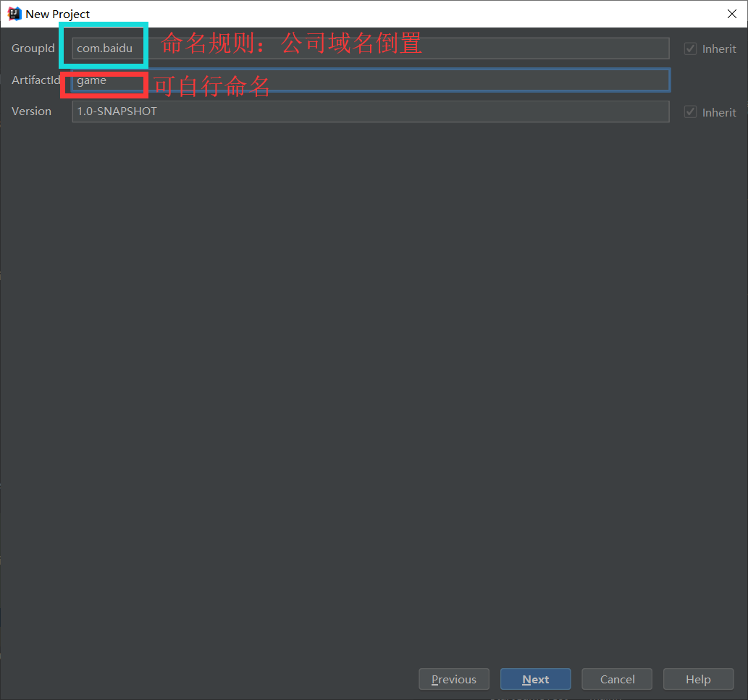Close the New Project dialog
The width and height of the screenshot is (748, 700).
(x=732, y=13)
